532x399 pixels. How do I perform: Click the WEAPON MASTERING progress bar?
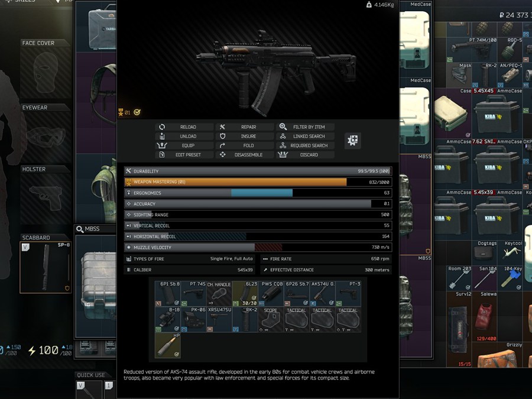(258, 182)
